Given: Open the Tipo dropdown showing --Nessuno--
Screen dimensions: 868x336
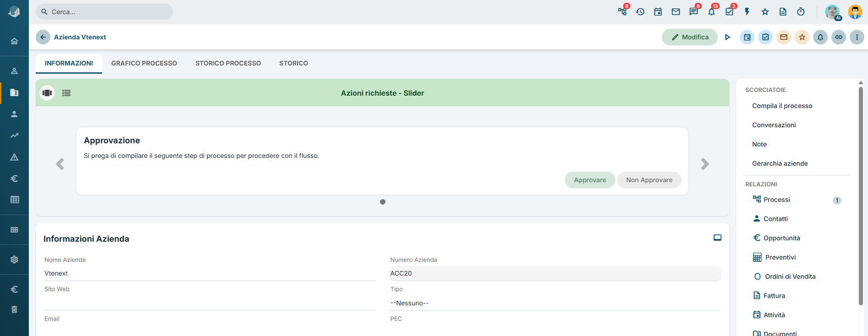Looking at the screenshot, I should tap(555, 303).
